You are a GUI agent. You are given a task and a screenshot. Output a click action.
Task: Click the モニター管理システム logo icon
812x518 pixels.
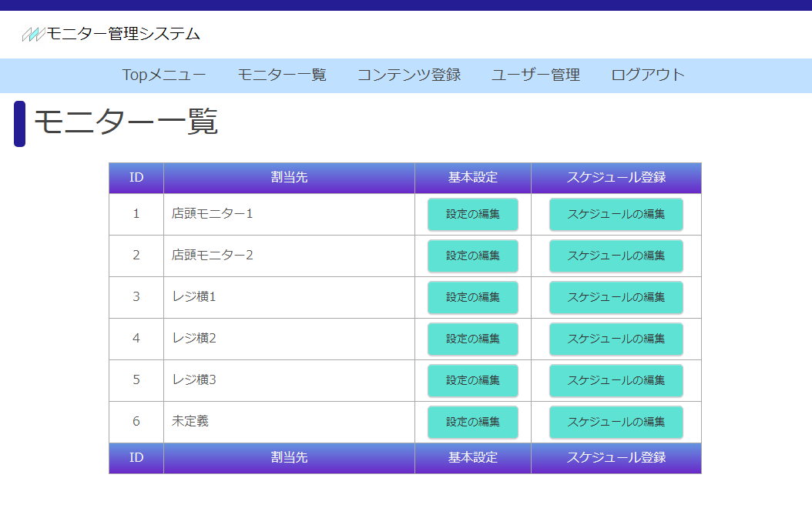click(33, 34)
